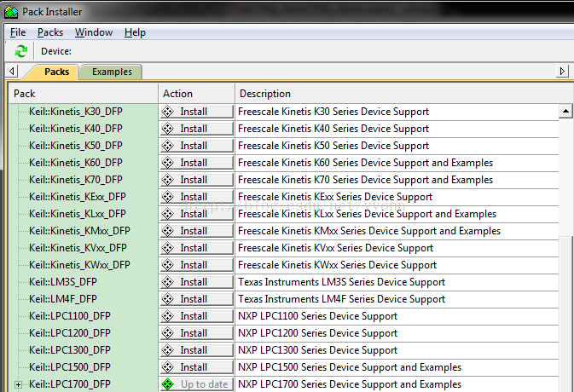Viewport: 574px width, 392px height.
Task: Click the refresh packs icon in toolbar
Action: pos(20,51)
